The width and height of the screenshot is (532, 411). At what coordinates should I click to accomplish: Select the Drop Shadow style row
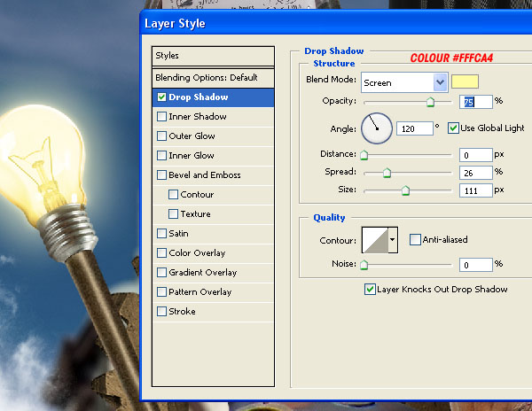tap(213, 97)
